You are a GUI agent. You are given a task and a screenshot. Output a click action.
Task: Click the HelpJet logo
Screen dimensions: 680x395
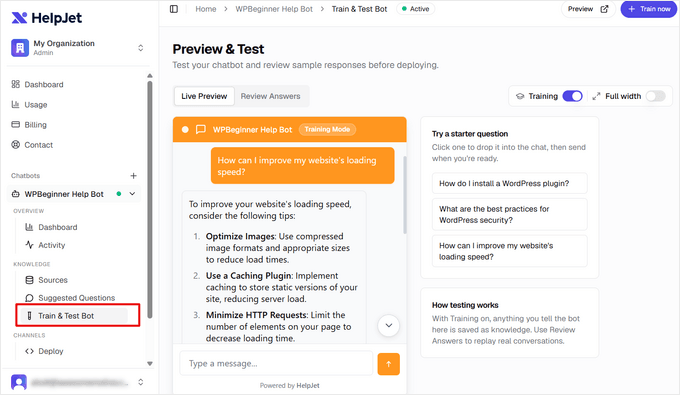(x=46, y=18)
